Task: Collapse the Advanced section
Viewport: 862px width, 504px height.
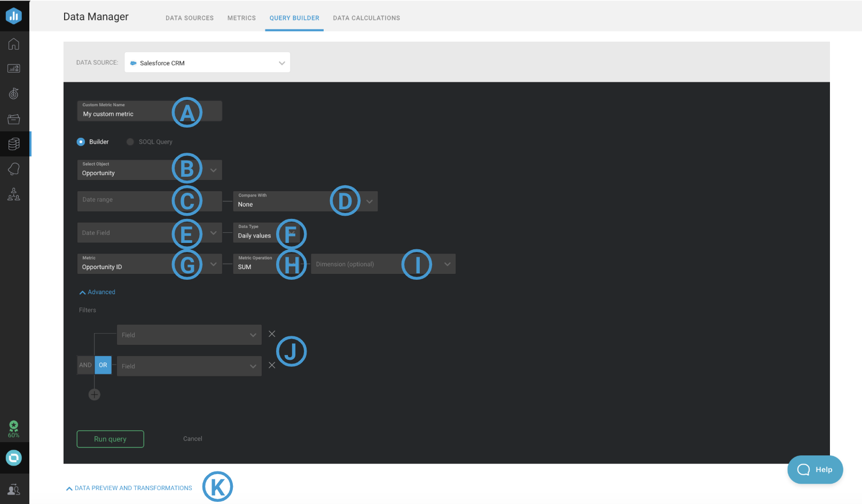Action: pos(97,292)
